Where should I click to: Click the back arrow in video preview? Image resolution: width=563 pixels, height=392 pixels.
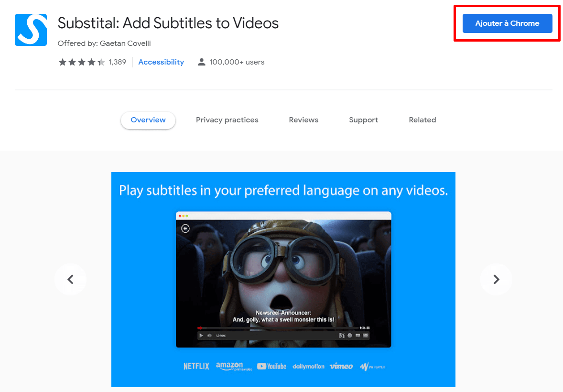(x=185, y=229)
